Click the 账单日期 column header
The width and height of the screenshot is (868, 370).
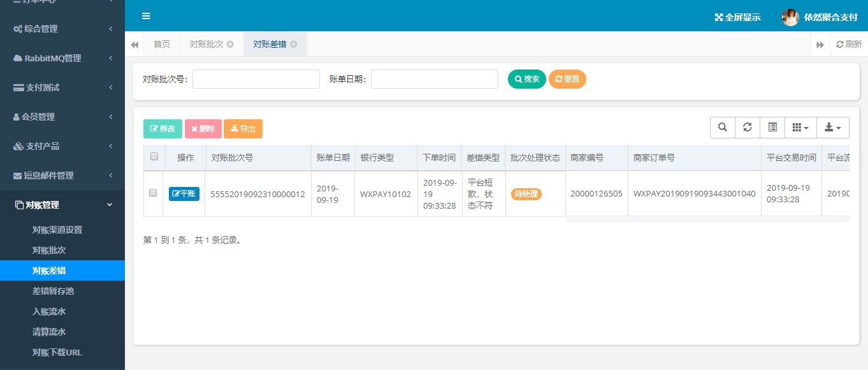333,158
